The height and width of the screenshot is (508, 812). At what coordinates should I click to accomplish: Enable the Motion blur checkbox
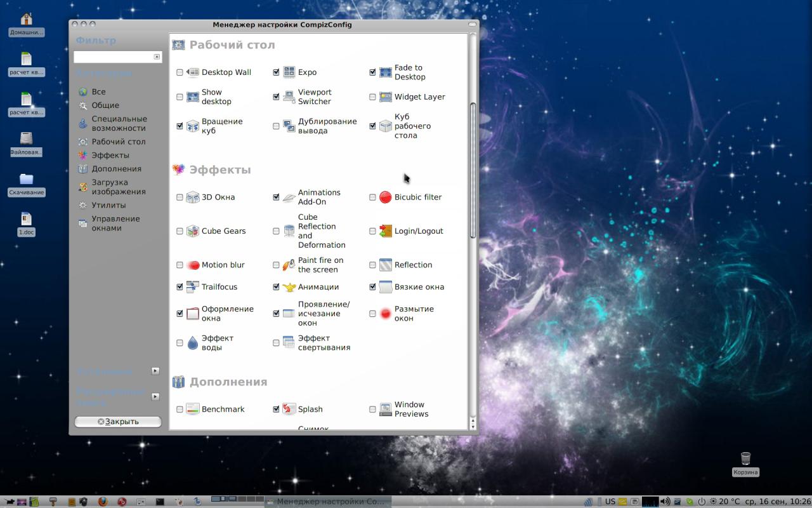180,265
